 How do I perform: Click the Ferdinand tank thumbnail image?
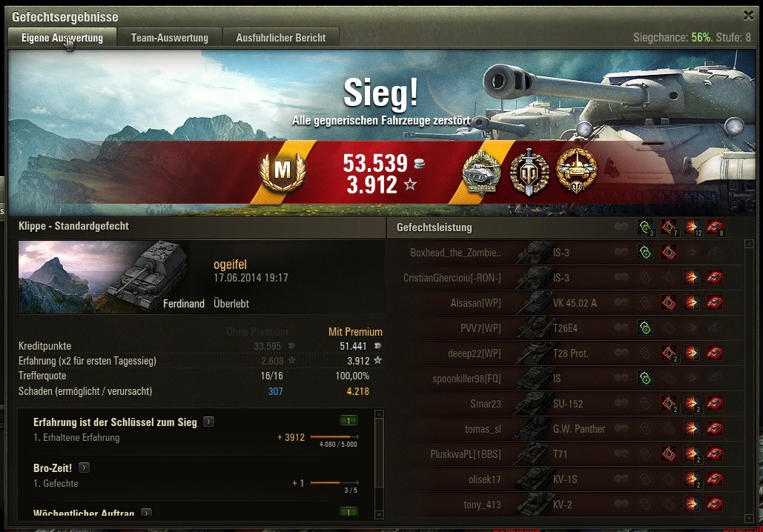click(104, 277)
